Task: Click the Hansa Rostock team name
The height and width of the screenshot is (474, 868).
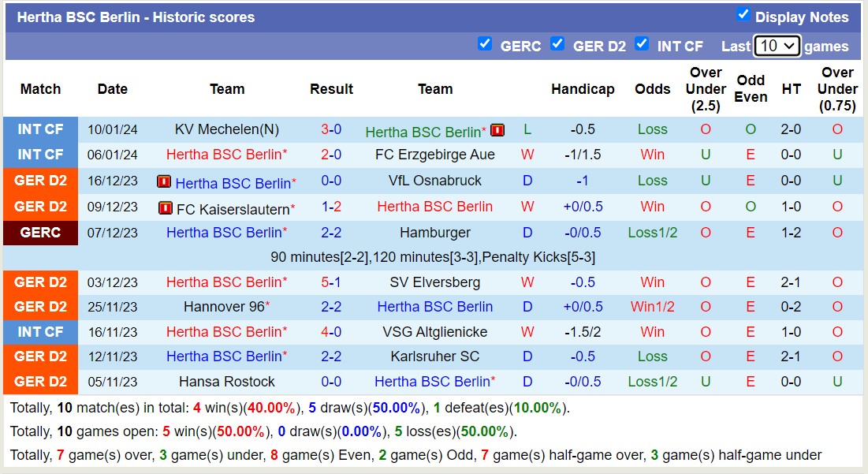Action: coord(227,382)
